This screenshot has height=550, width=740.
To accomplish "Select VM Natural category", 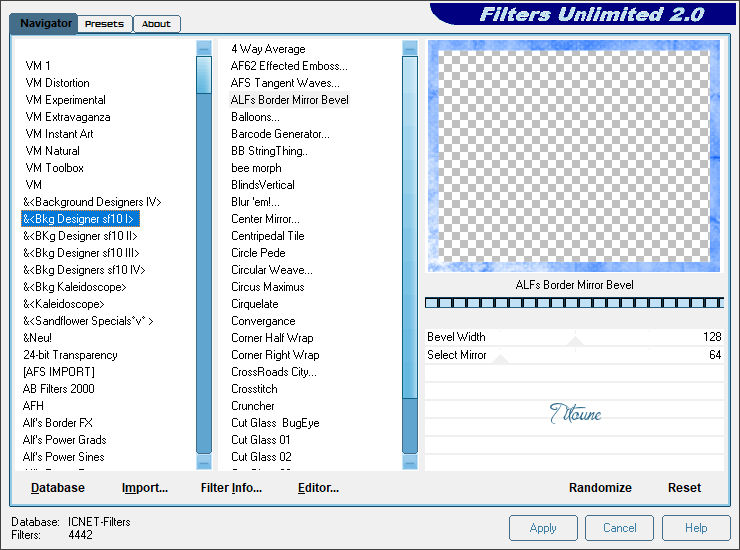I will point(52,151).
